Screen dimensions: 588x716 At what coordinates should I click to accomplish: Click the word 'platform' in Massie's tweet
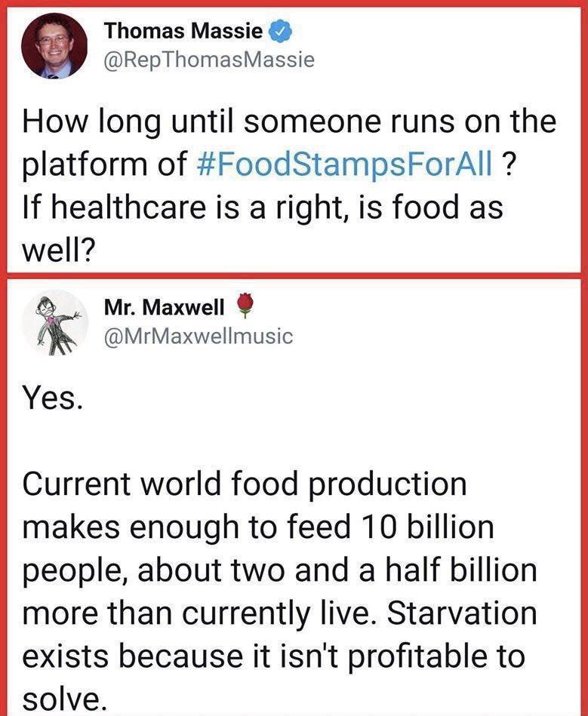92,165
